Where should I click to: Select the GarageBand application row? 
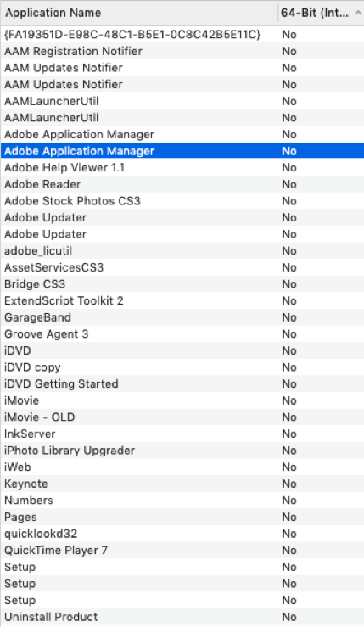point(182,317)
